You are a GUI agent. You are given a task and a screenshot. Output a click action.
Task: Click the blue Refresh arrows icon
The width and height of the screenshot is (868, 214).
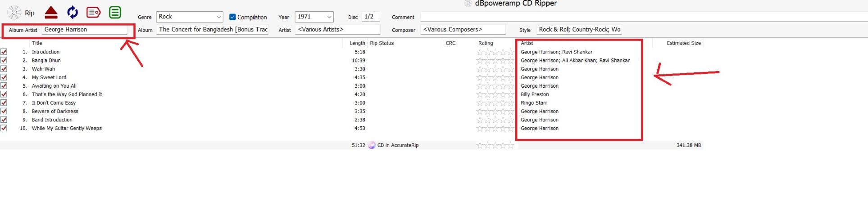pos(72,13)
